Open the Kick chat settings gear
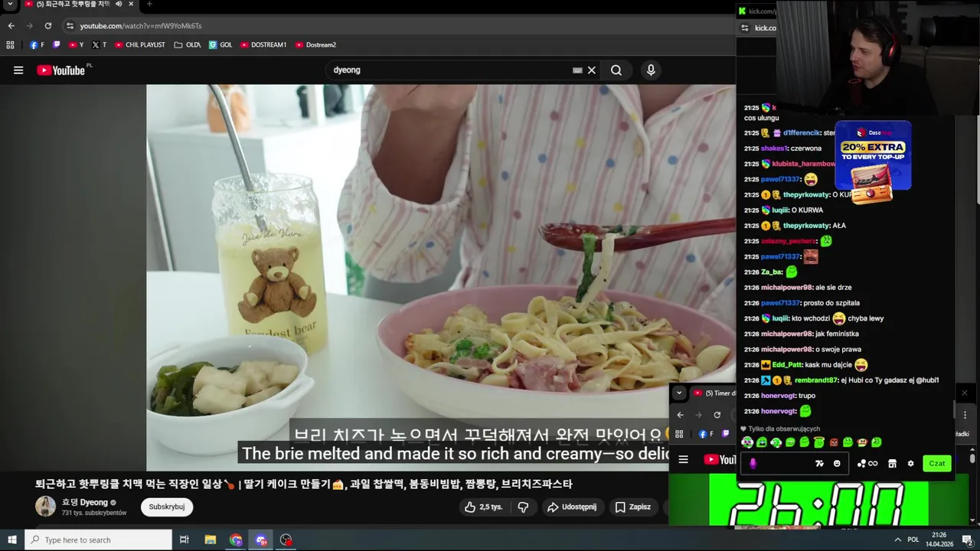The width and height of the screenshot is (980, 551). click(910, 463)
